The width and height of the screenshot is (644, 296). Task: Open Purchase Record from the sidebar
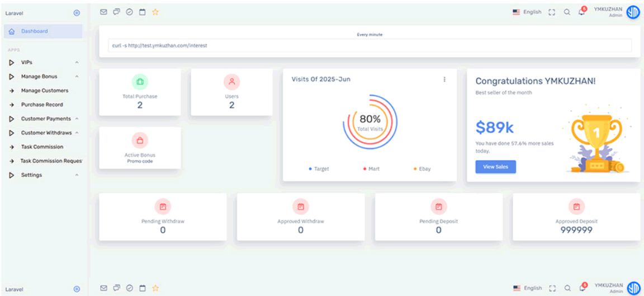pyautogui.click(x=42, y=105)
